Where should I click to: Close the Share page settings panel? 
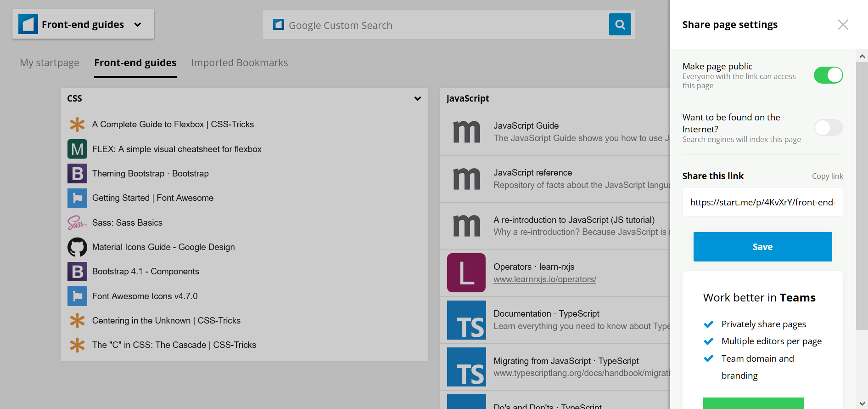[x=843, y=24]
